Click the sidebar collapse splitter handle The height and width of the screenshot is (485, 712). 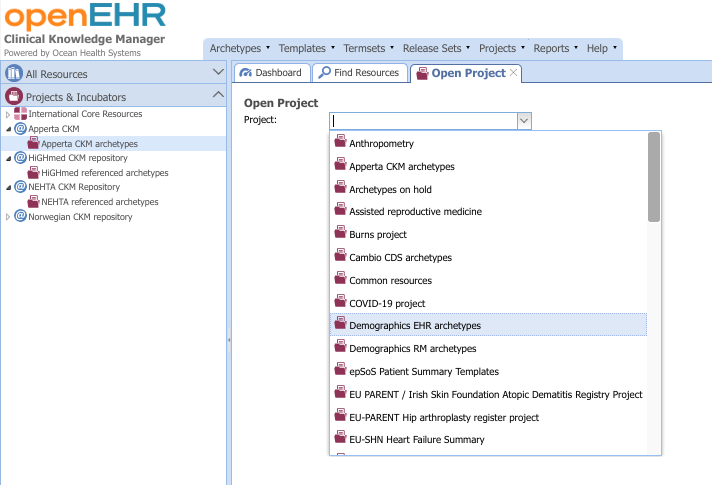(229, 340)
